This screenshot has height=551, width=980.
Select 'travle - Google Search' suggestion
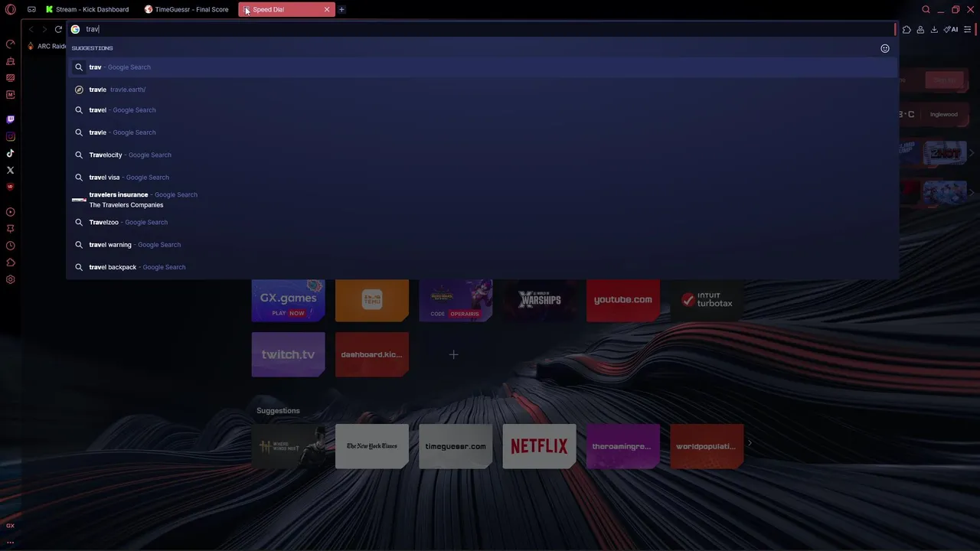point(482,132)
